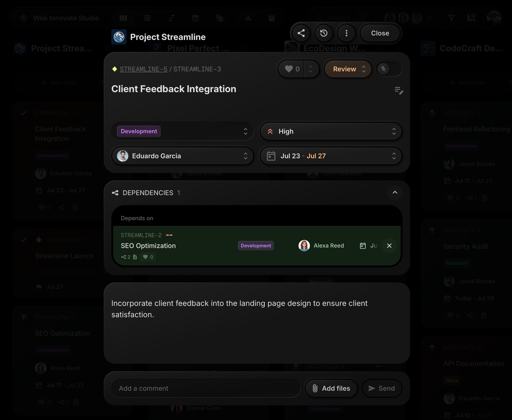This screenshot has height=420, width=512.
Task: Edit the Client Feedback Integration title
Action: 174,89
